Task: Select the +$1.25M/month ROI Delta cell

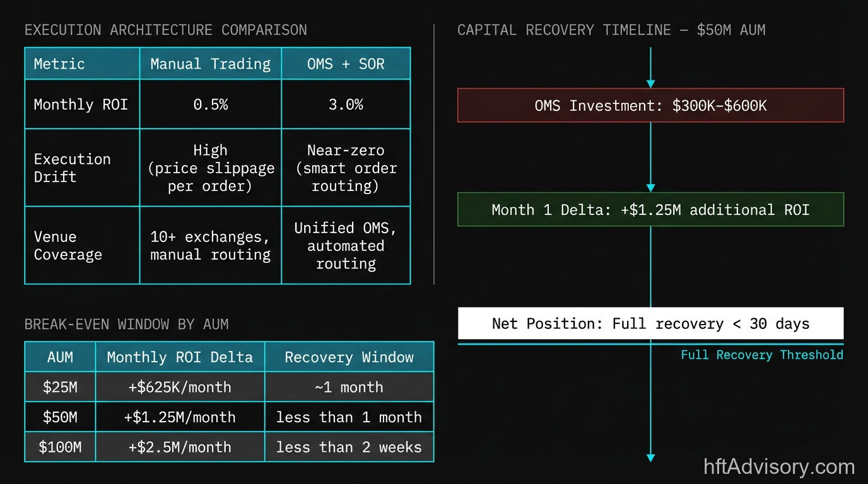Action: tap(180, 417)
